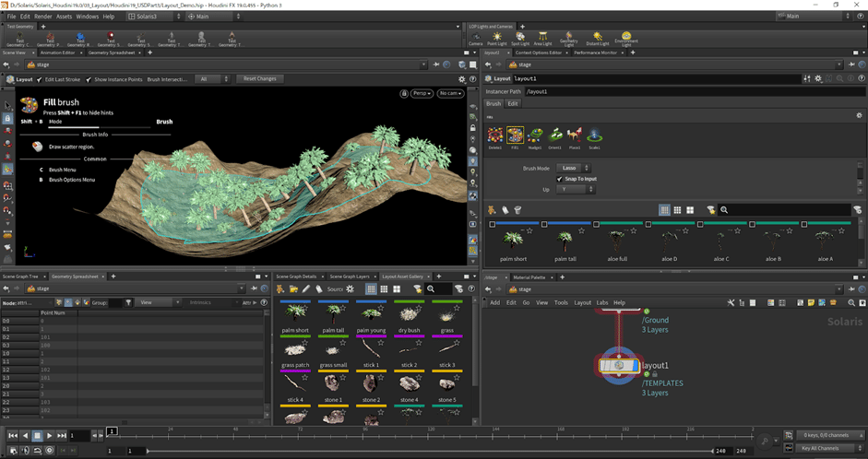Image resolution: width=868 pixels, height=459 pixels.
Task: Toggle the Show Instance Points checkbox
Action: [89, 79]
